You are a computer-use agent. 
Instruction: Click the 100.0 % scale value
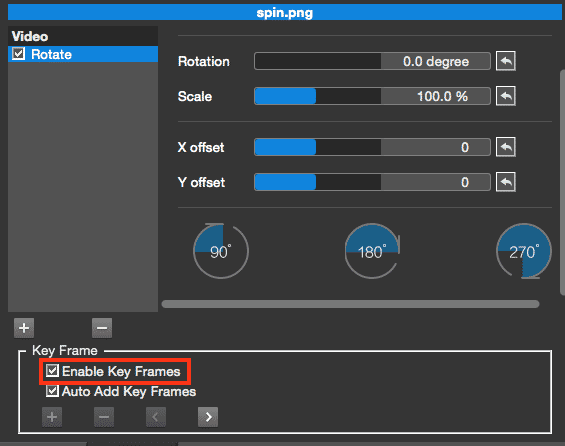coord(442,96)
